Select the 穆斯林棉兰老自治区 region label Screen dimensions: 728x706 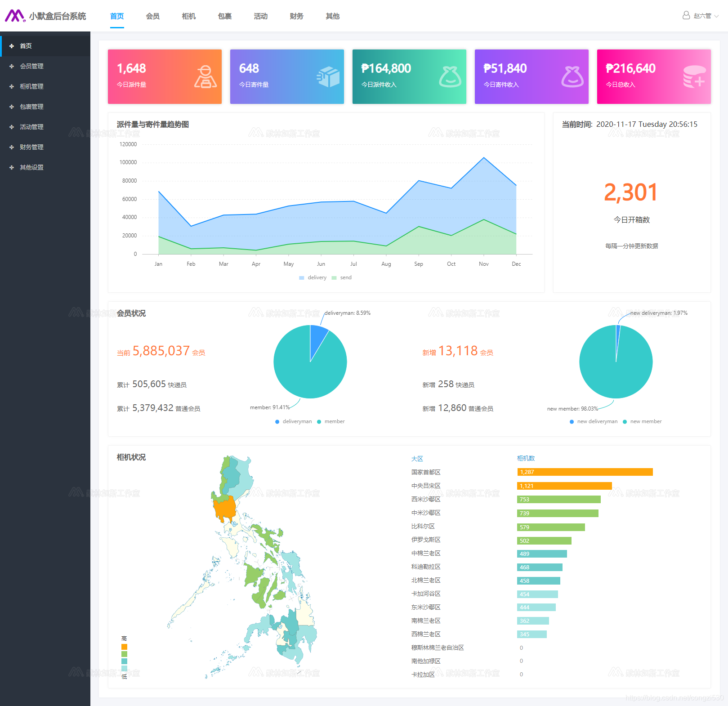tap(438, 648)
